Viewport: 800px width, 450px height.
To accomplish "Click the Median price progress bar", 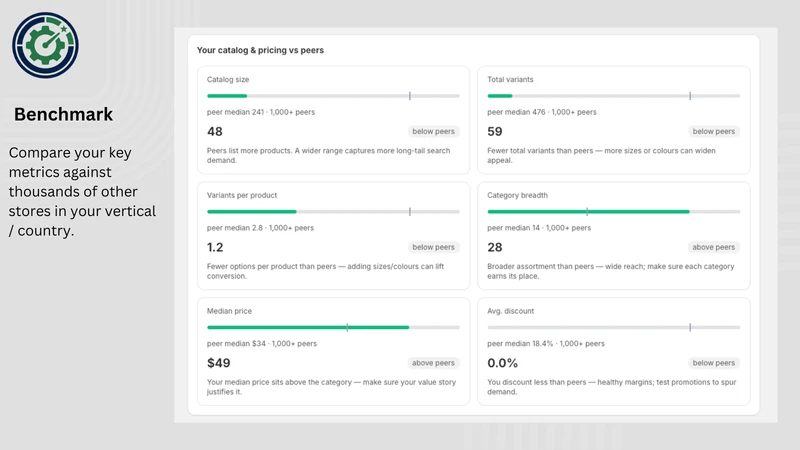I will (x=333, y=328).
